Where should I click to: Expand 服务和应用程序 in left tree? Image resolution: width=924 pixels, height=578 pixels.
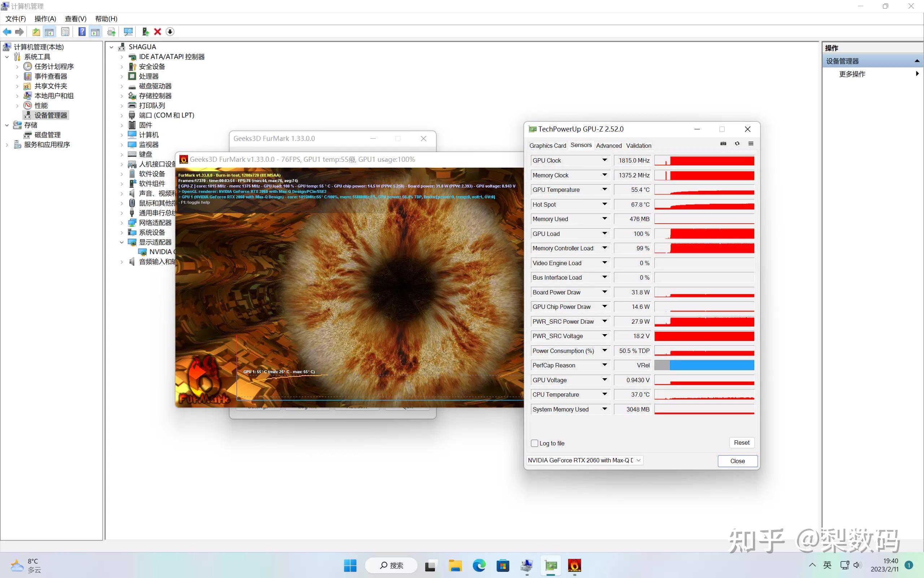pos(7,144)
